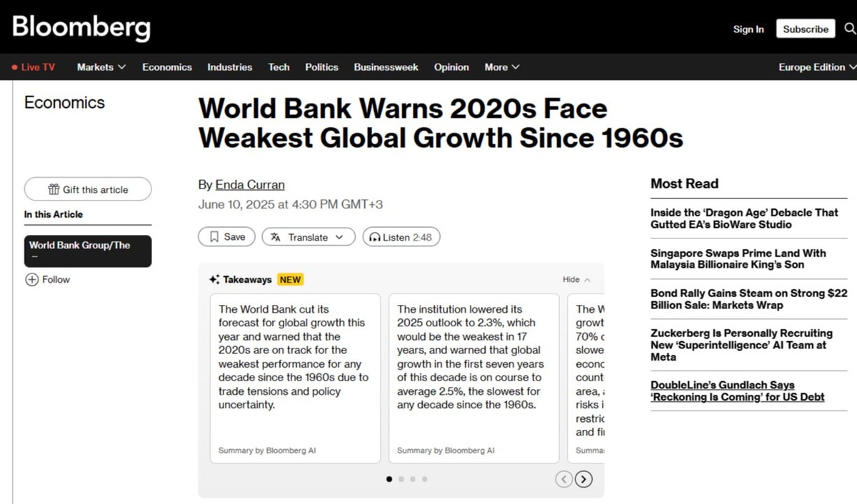Open the Industries nav item
The image size is (857, 504).
[x=230, y=67]
